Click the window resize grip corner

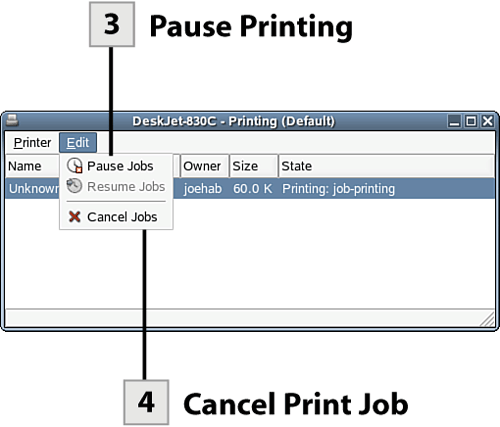coord(487,319)
